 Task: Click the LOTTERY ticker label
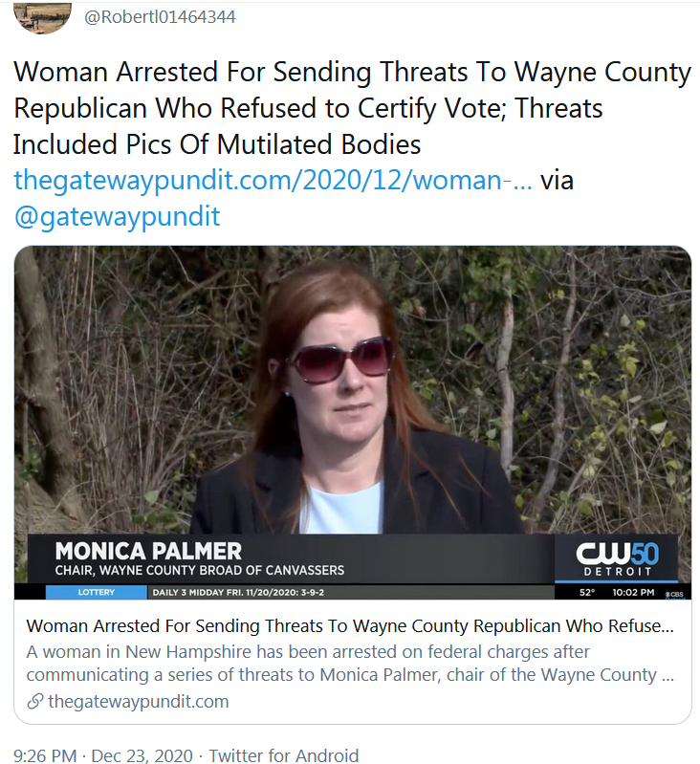96,593
